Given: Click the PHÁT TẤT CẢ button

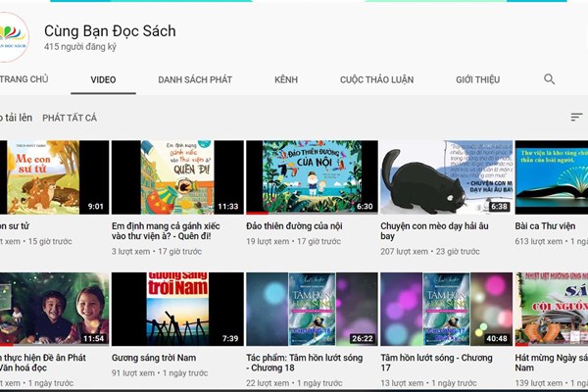Looking at the screenshot, I should [70, 118].
